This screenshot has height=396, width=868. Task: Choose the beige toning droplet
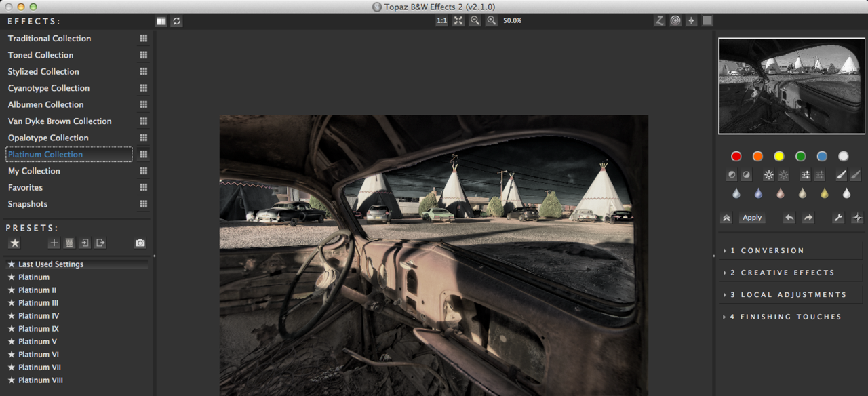(802, 194)
